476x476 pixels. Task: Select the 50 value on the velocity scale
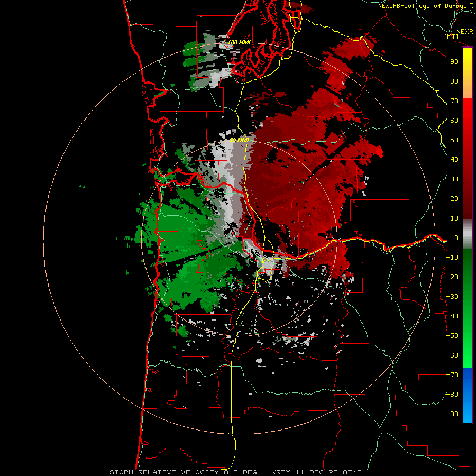(454, 140)
